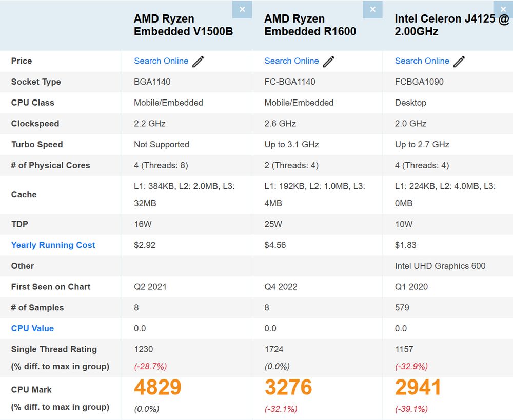513x420 pixels.
Task: Click the 2.6 GHz clockspeed value
Action: (280, 124)
